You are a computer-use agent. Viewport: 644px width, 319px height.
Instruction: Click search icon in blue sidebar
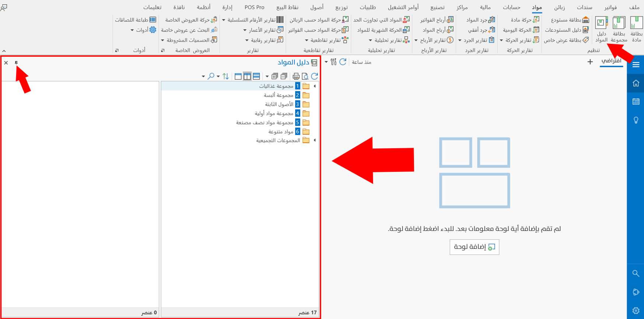[636, 273]
